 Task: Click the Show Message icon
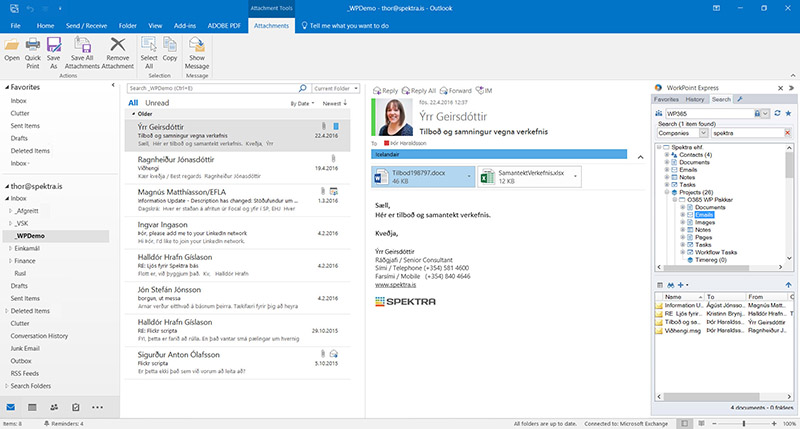point(197,50)
